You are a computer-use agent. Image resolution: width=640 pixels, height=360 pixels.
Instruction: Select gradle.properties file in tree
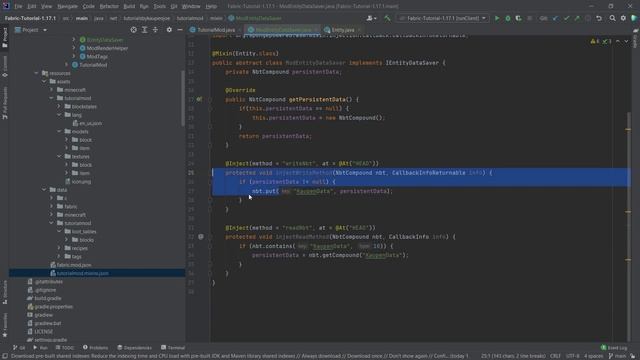click(50, 307)
